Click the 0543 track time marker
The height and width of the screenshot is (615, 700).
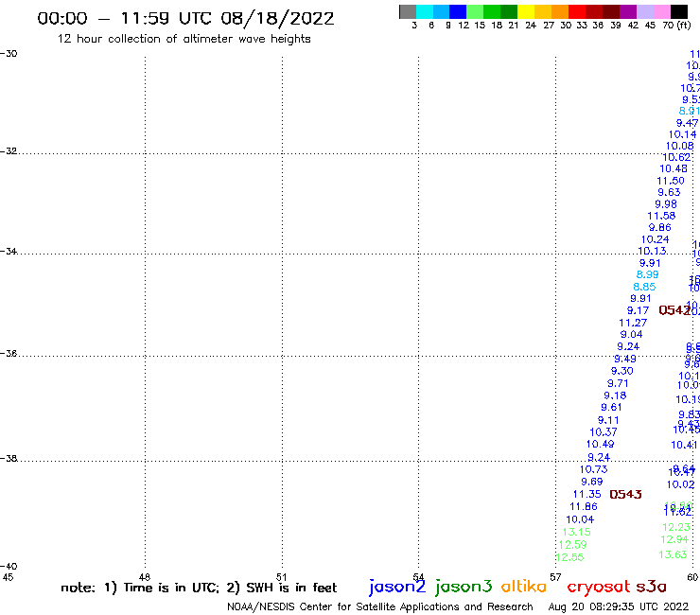click(625, 494)
